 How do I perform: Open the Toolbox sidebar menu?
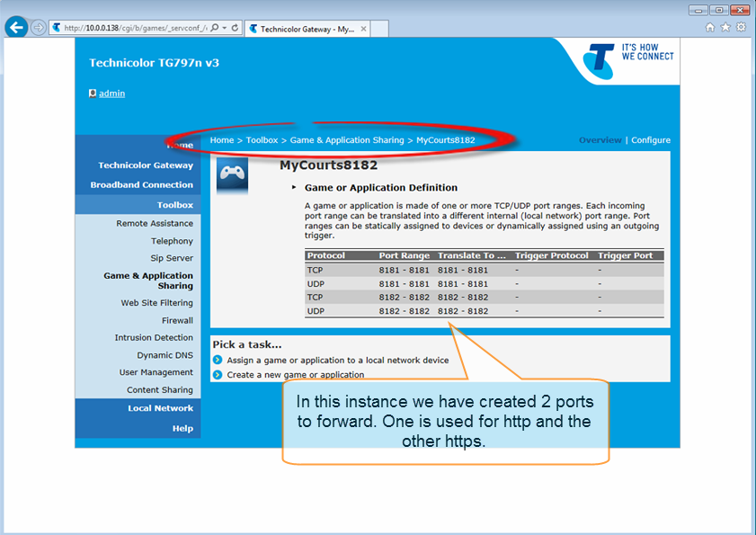pyautogui.click(x=174, y=205)
